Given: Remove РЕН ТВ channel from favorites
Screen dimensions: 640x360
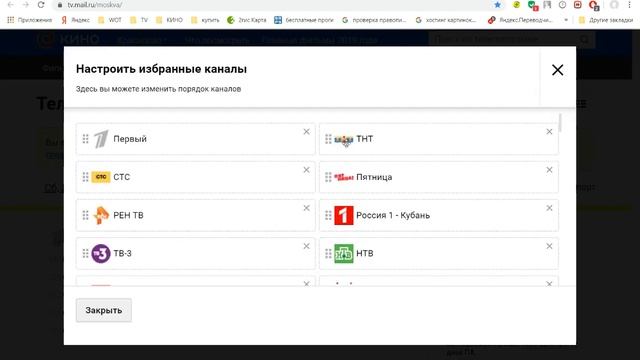Looking at the screenshot, I should (307, 208).
